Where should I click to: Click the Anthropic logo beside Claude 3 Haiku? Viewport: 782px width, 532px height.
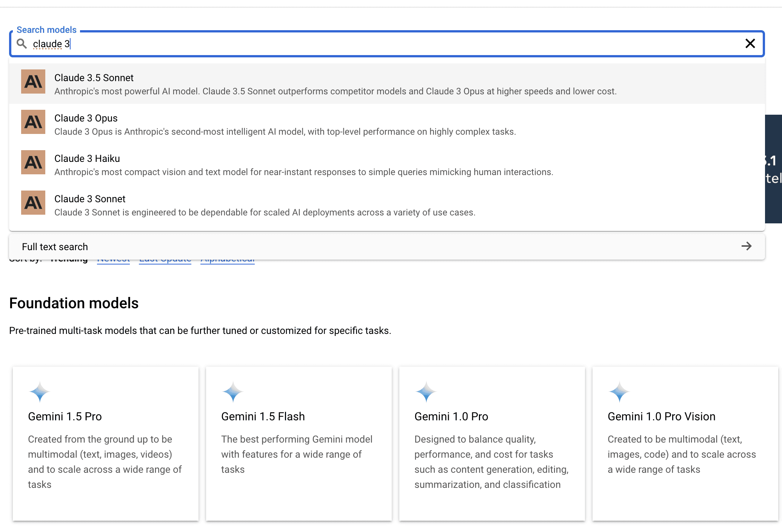33,162
